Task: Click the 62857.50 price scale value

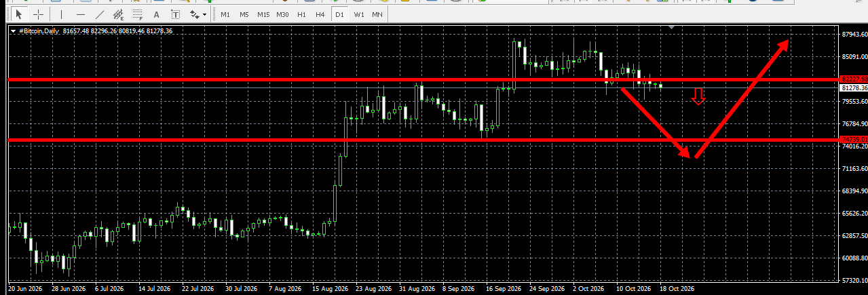Action: (x=854, y=236)
